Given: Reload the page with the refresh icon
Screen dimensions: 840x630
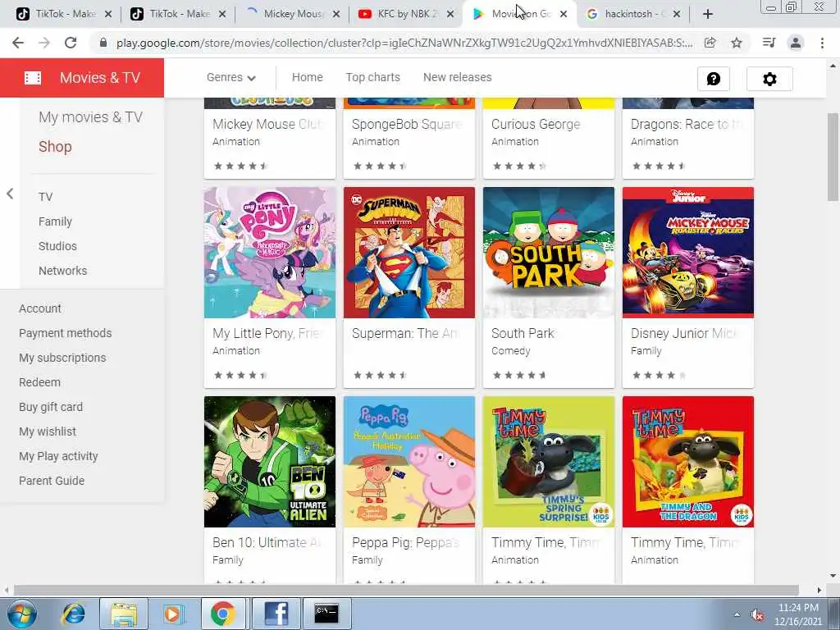Looking at the screenshot, I should coord(71,43).
